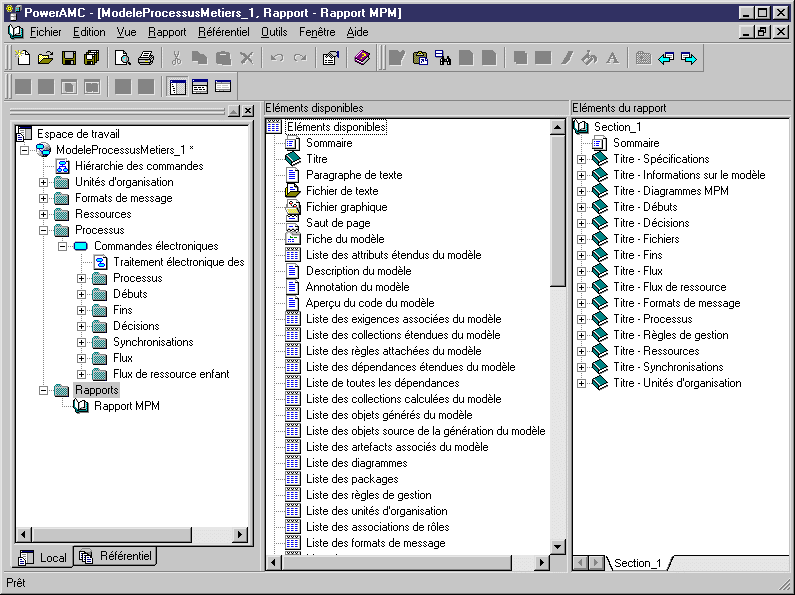The height and width of the screenshot is (595, 795).
Task: Open the purple Help book icon
Action: point(362,58)
